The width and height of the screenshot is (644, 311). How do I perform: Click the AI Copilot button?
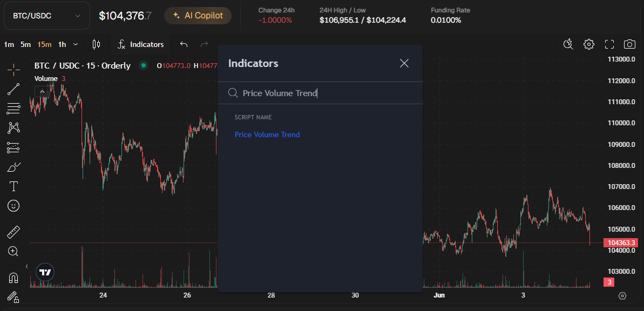coord(198,16)
